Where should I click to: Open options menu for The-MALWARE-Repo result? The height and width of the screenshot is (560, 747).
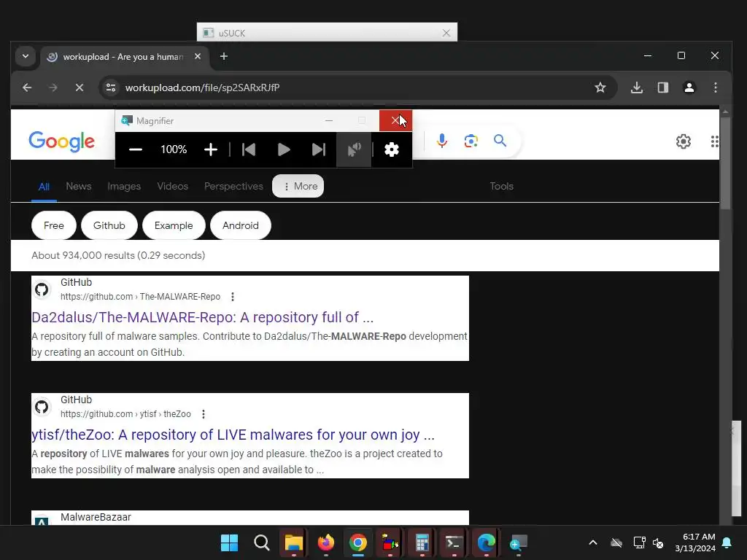[x=233, y=297]
